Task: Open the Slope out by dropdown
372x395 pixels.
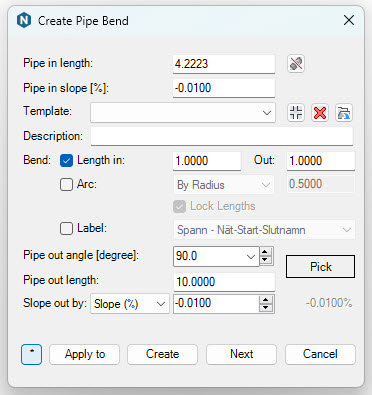Action: 130,304
